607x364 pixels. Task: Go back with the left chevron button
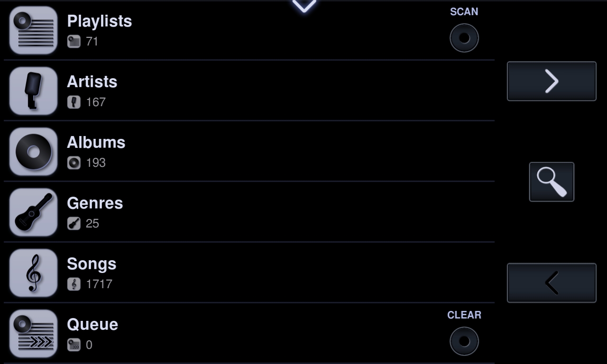pos(552,283)
